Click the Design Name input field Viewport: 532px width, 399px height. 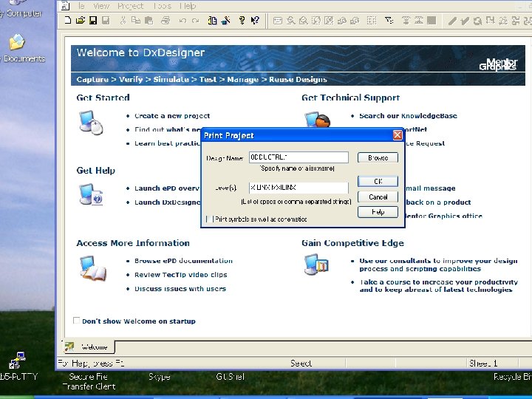coord(299,157)
